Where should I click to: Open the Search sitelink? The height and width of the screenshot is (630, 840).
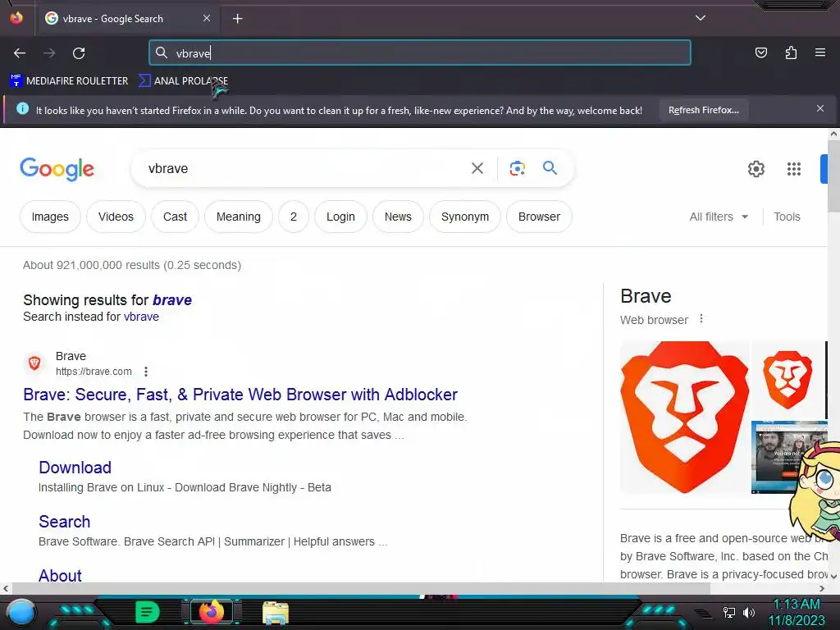64,522
